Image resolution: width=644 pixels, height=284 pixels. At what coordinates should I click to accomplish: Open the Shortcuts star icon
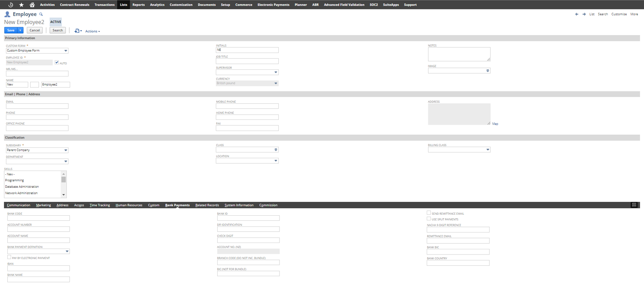tap(21, 5)
